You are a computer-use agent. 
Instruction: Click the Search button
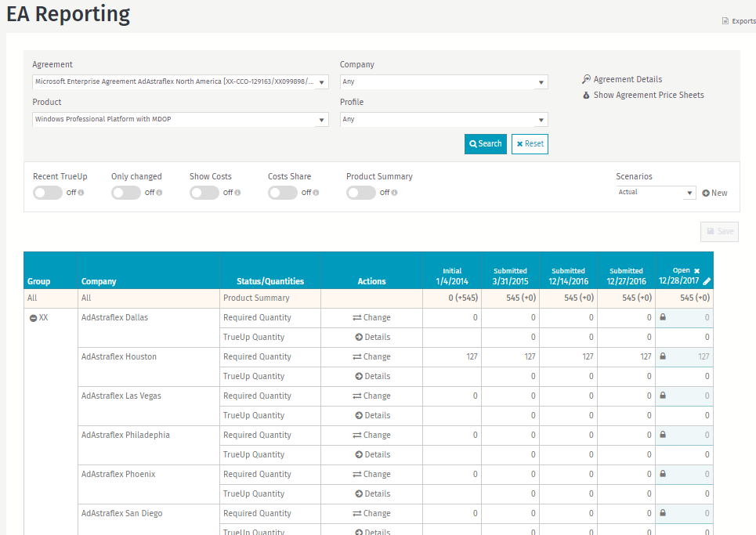click(485, 144)
